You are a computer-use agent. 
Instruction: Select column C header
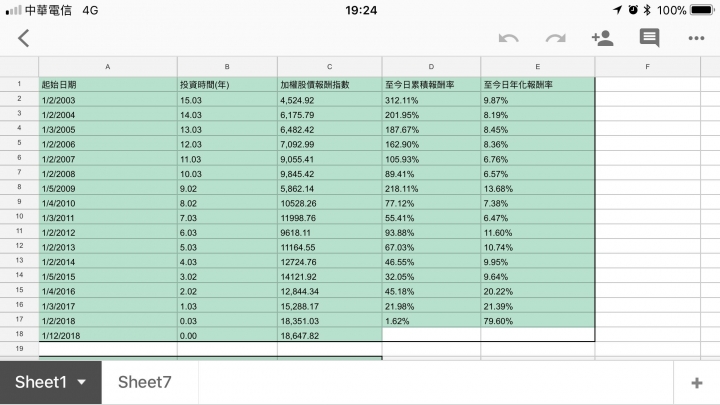pos(330,67)
